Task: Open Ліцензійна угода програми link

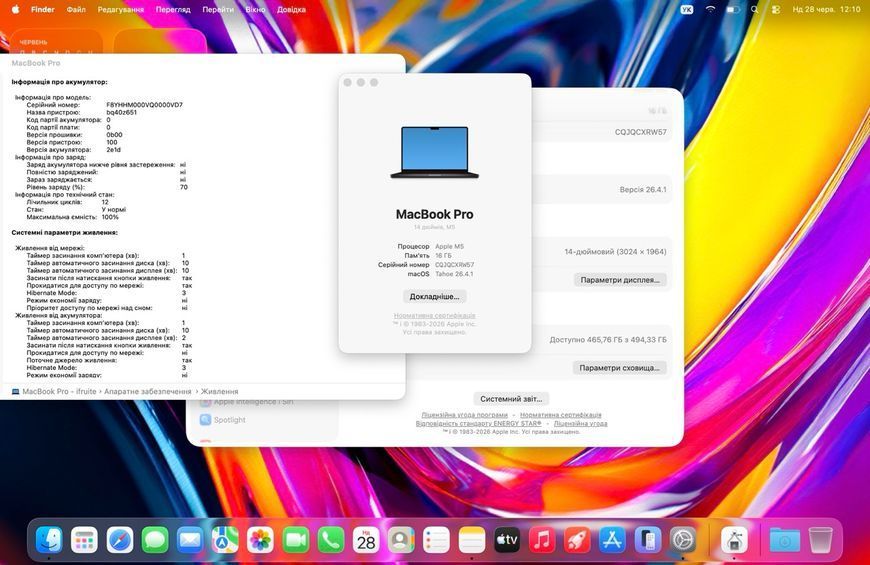Action: (x=464, y=415)
